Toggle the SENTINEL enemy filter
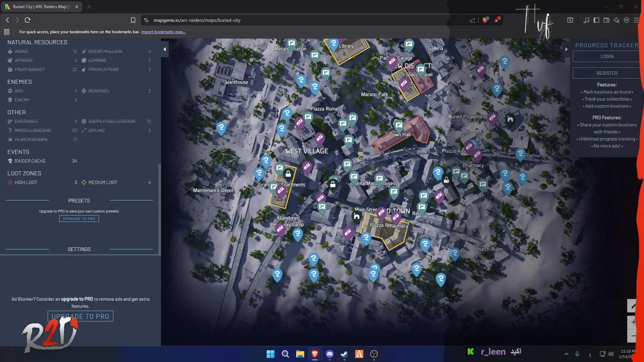The height and width of the screenshot is (362, 644). (x=116, y=91)
